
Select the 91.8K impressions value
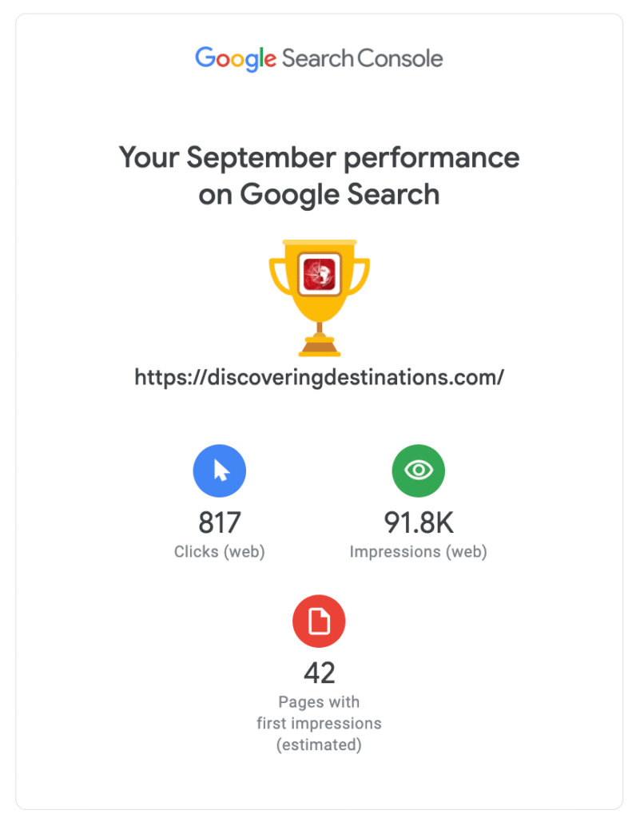(x=419, y=522)
